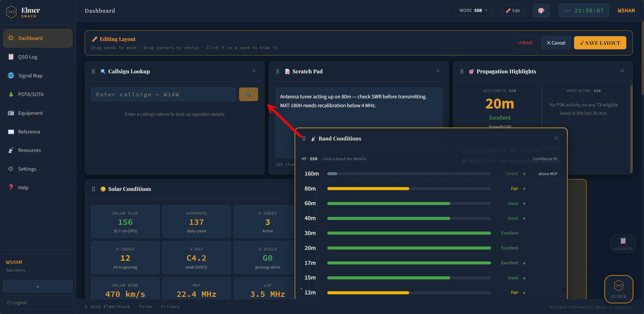
Task: Open the Help page
Action: click(x=38, y=188)
